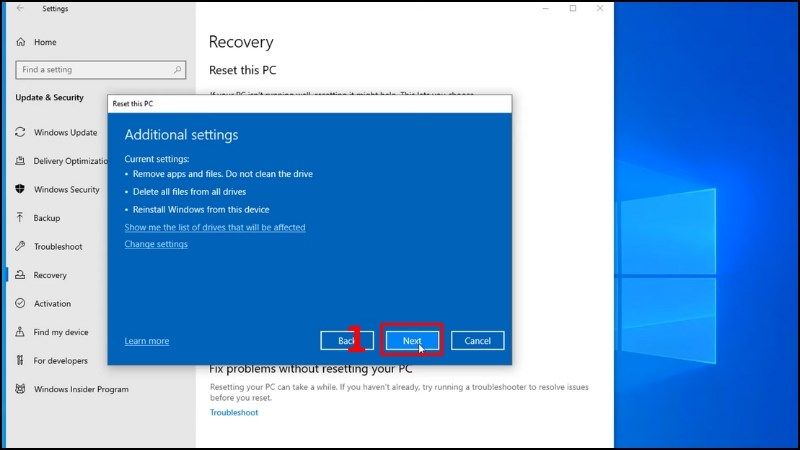Click the 'Recovery' page heading
Screen dimensions: 800x450
coord(241,42)
